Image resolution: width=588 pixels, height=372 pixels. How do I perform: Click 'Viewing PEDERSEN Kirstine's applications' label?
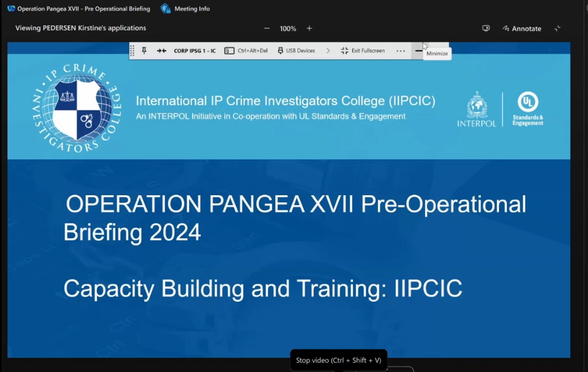click(81, 28)
